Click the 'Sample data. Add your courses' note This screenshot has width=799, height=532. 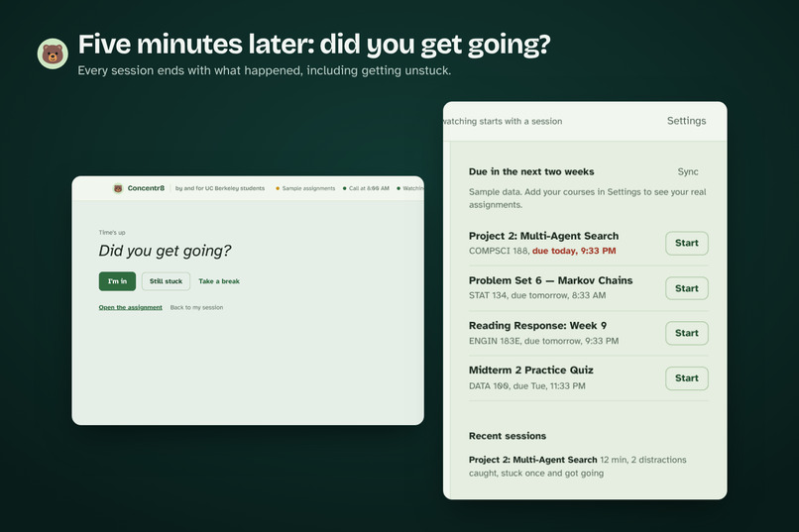pos(588,198)
